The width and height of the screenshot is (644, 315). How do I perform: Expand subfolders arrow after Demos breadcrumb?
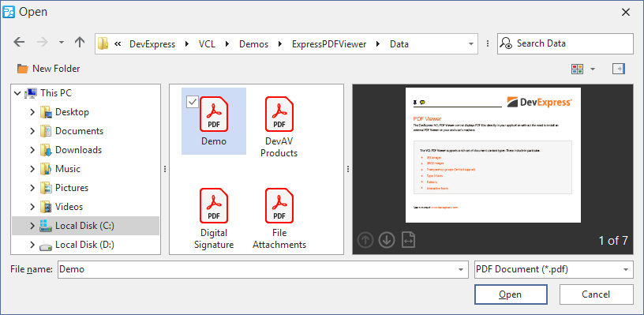click(x=280, y=44)
